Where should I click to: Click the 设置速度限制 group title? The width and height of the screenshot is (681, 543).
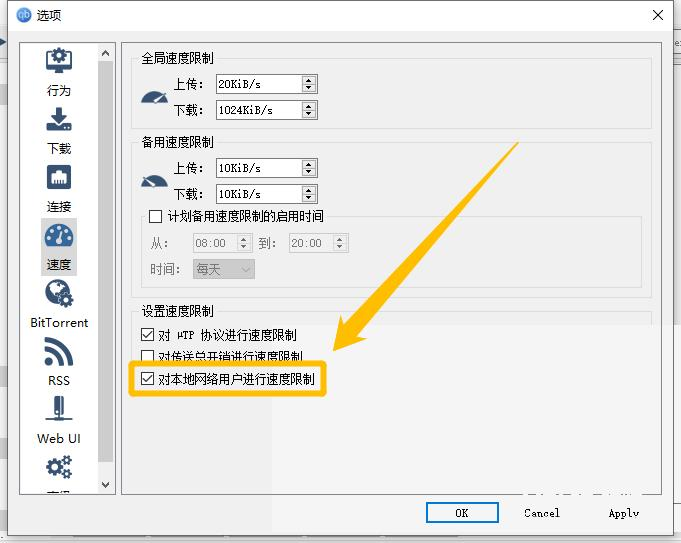177,311
